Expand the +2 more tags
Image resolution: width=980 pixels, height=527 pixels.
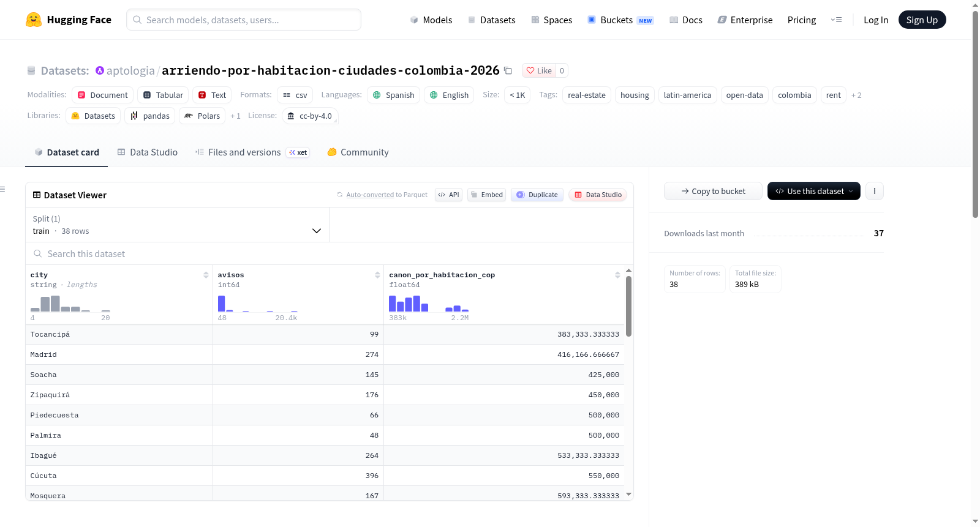(x=856, y=95)
